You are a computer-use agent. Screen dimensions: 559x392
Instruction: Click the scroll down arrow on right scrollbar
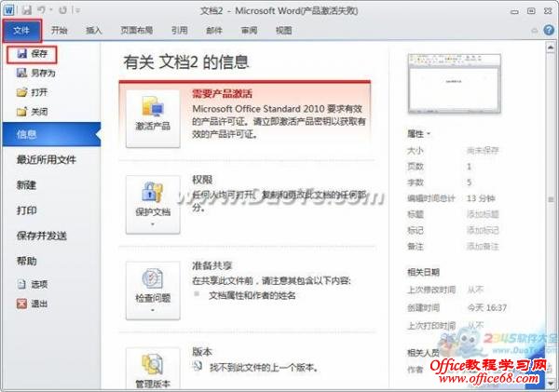point(551,383)
